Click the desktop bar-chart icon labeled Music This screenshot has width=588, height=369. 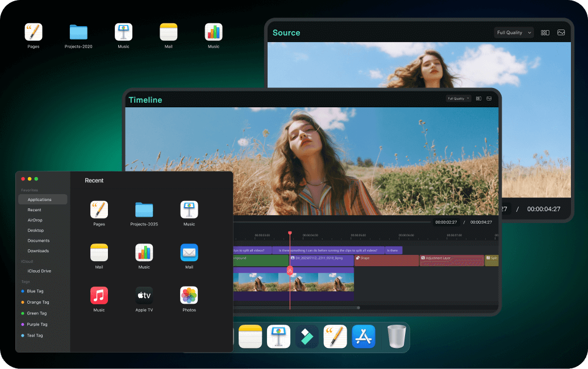[214, 32]
